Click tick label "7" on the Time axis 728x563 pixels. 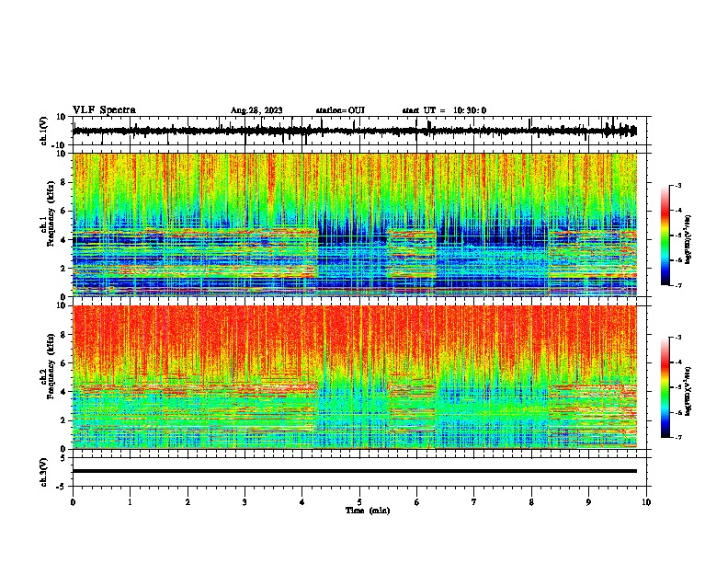(x=474, y=502)
